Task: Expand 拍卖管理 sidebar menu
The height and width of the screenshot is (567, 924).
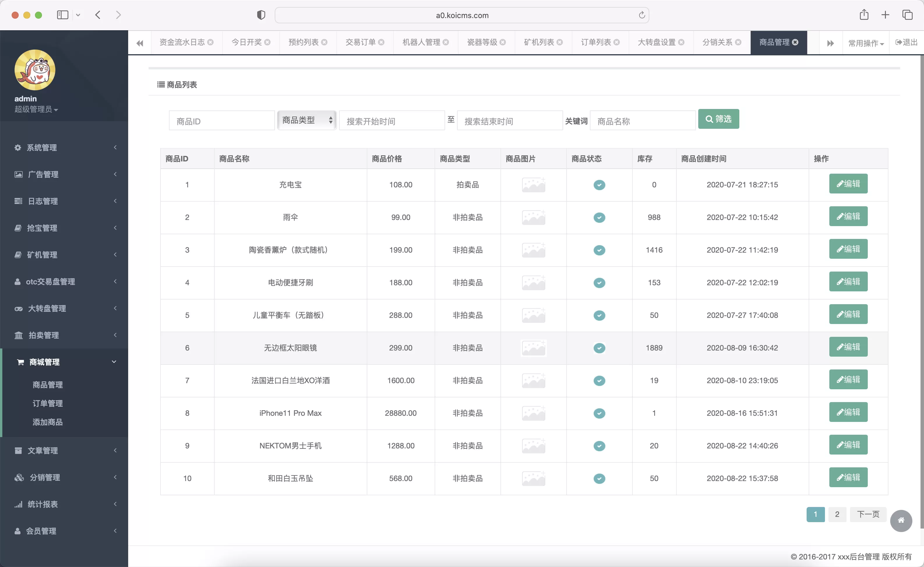Action: coord(64,335)
